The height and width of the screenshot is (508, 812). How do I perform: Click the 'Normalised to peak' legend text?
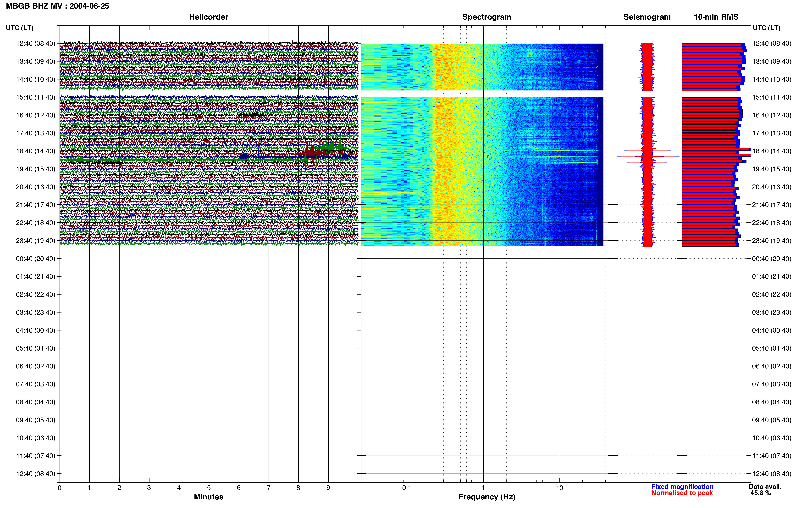click(682, 493)
